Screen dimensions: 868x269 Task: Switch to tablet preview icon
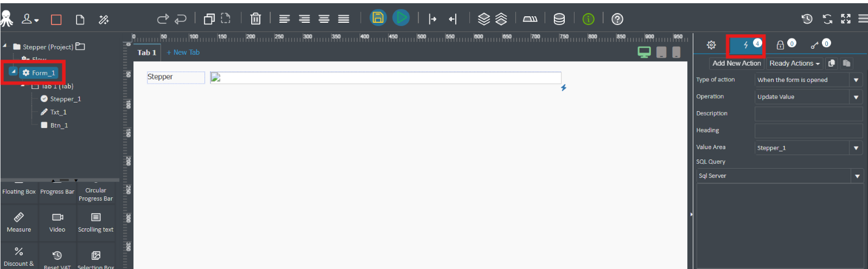(661, 52)
